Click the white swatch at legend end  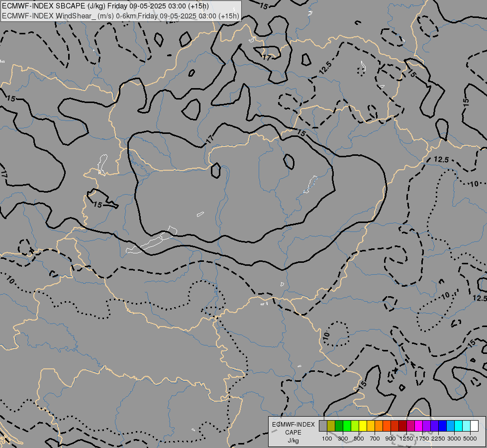pyautogui.click(x=474, y=426)
